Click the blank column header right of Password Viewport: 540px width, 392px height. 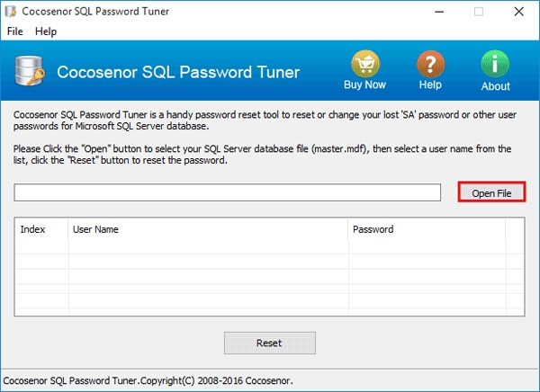point(516,229)
